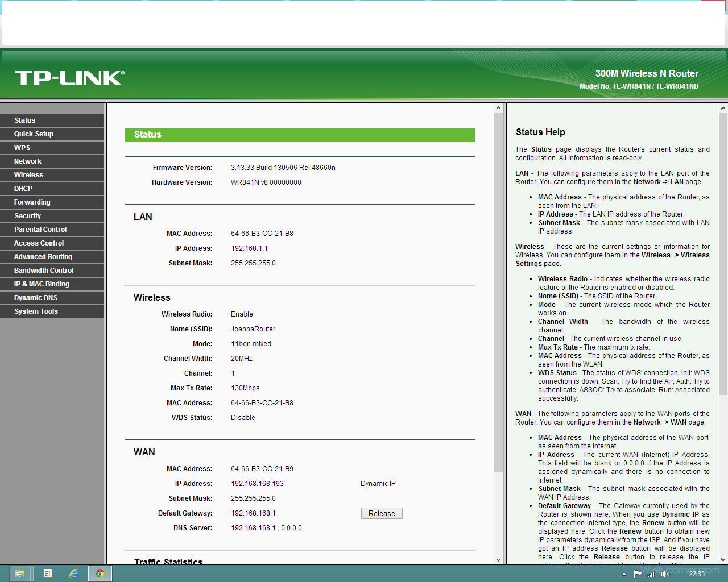Go to Security settings
The height and width of the screenshot is (582, 728).
52,216
